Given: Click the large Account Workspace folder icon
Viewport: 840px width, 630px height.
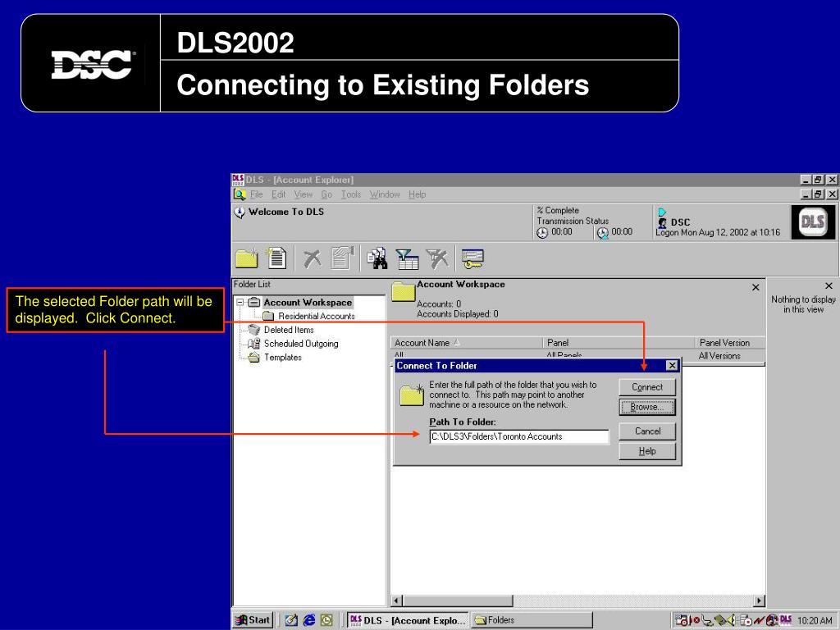Looking at the screenshot, I should [x=404, y=292].
